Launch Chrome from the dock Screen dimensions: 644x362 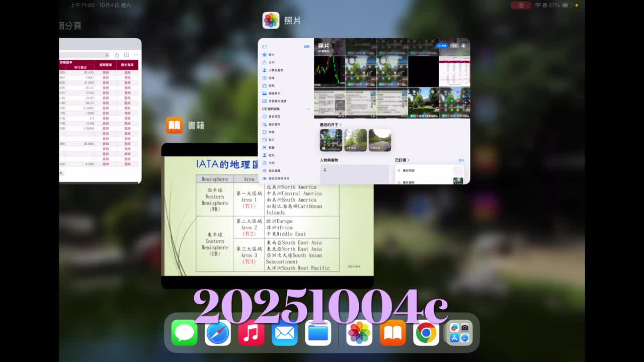[x=426, y=333]
